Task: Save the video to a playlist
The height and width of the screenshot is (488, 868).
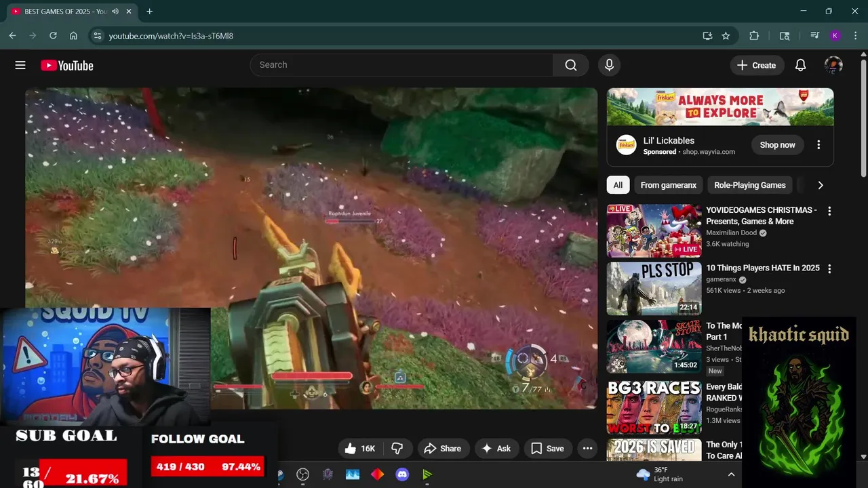Action: (547, 449)
